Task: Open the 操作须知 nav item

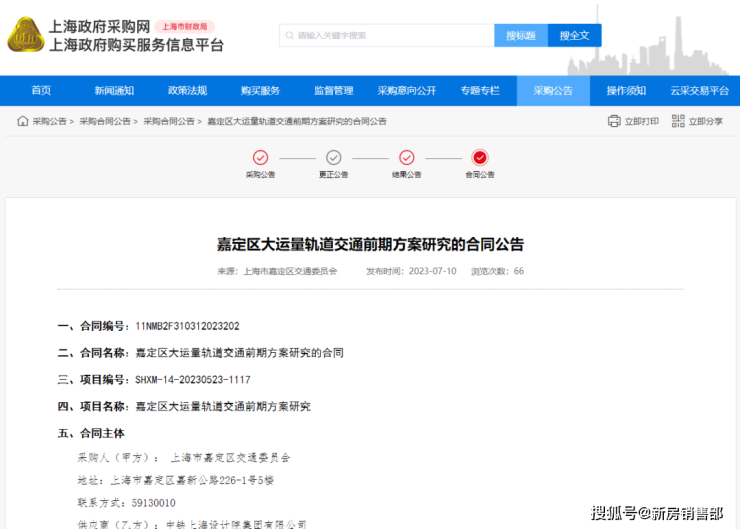Action: click(626, 90)
